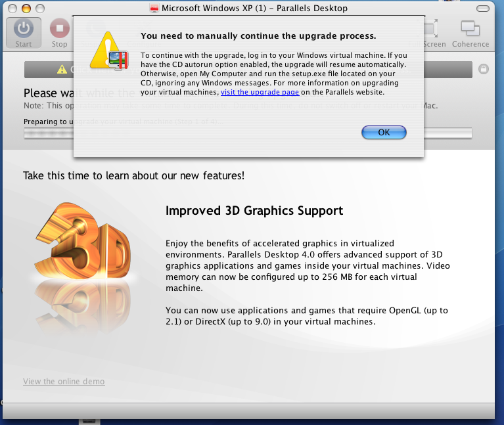Click the gray warning banner bar

point(248,70)
